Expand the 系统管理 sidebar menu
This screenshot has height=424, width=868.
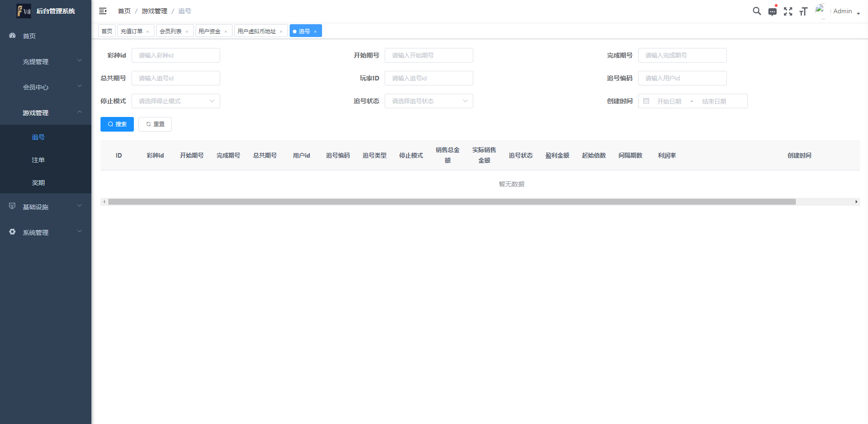point(46,233)
